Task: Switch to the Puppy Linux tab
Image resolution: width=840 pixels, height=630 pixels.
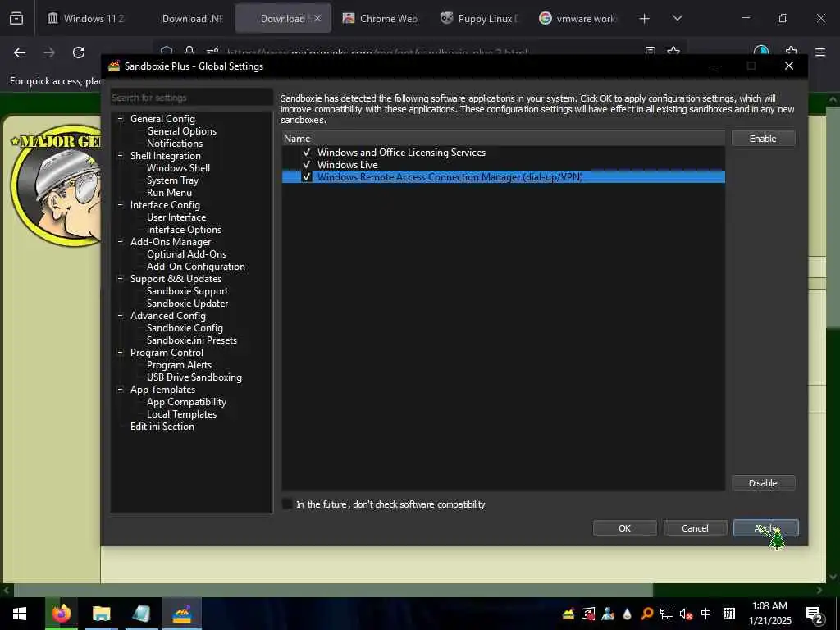Action: (x=479, y=18)
